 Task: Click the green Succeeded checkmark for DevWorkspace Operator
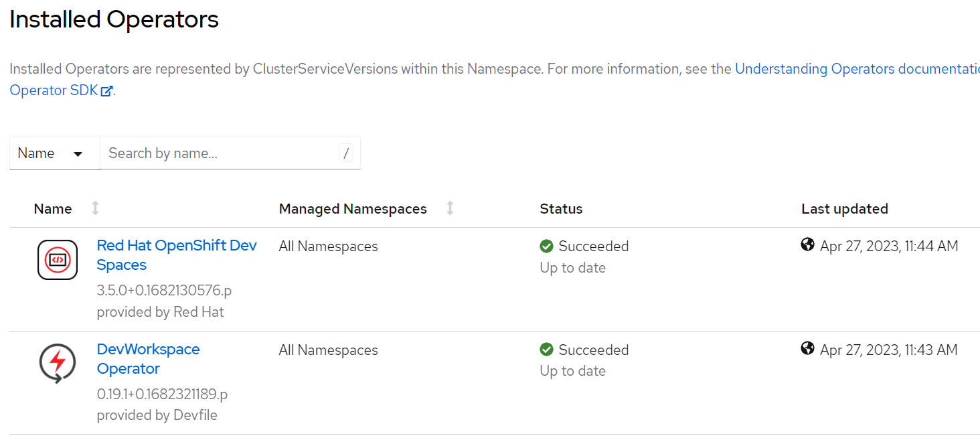[546, 350]
